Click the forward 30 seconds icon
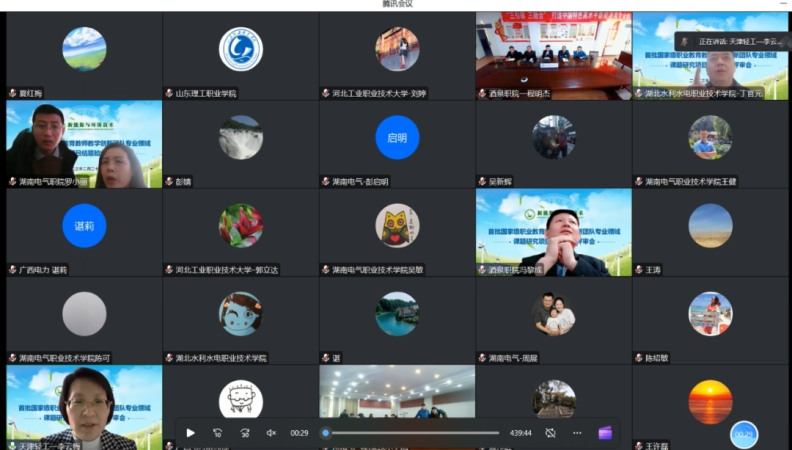Image resolution: width=792 pixels, height=450 pixels. point(244,433)
